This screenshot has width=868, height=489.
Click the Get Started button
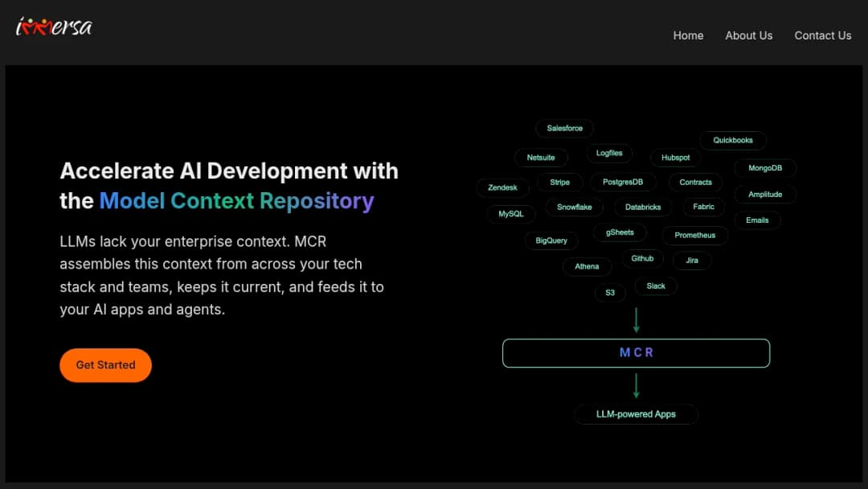point(105,365)
